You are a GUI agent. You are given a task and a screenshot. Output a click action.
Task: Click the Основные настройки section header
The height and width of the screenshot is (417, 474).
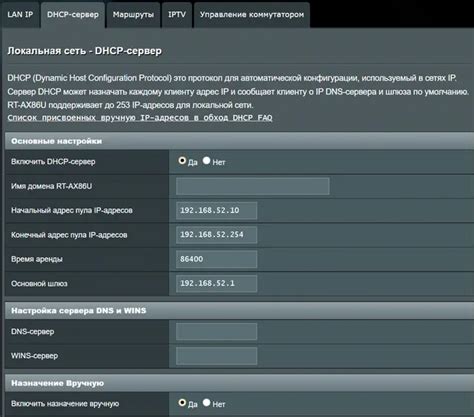[239, 141]
